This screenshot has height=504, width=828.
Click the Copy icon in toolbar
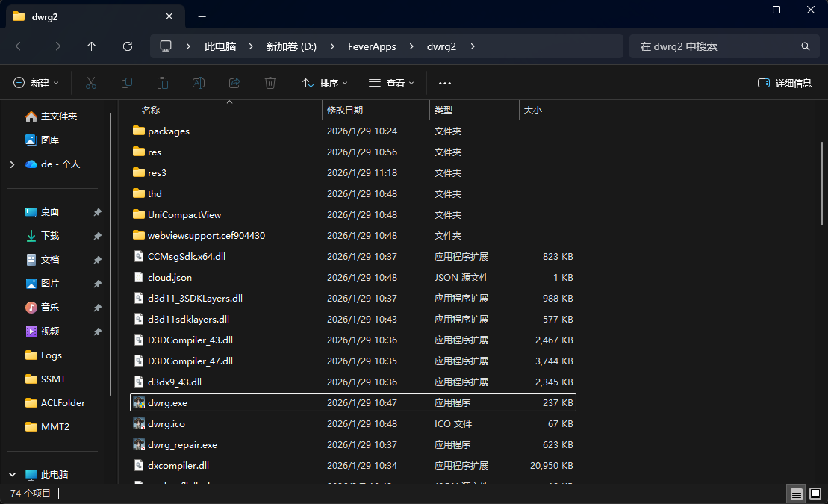127,83
